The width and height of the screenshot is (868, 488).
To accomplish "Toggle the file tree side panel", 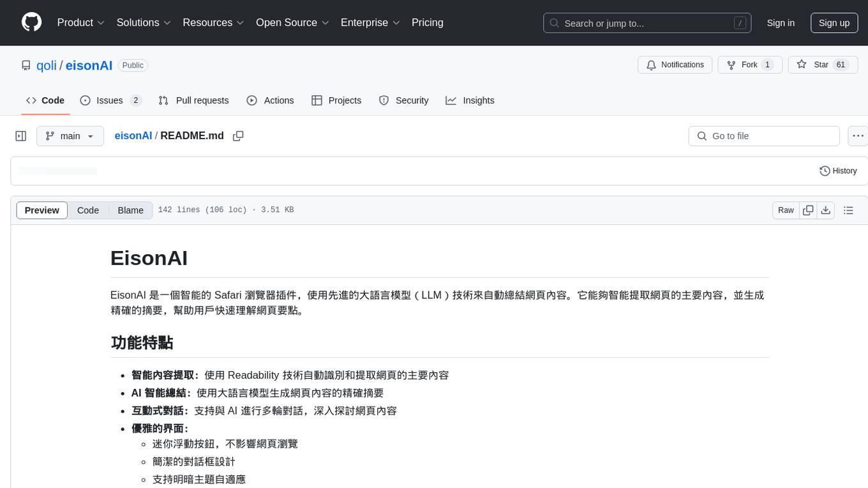I will pos(21,136).
